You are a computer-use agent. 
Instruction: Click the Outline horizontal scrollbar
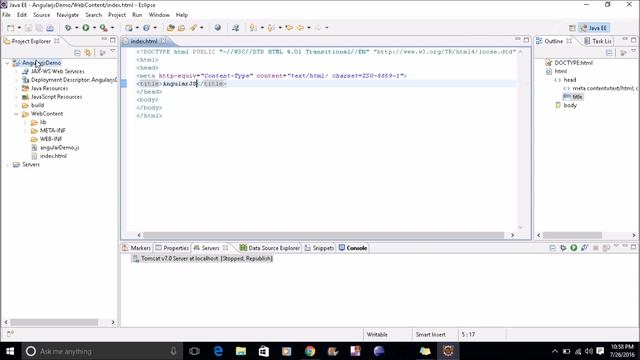(x=572, y=235)
